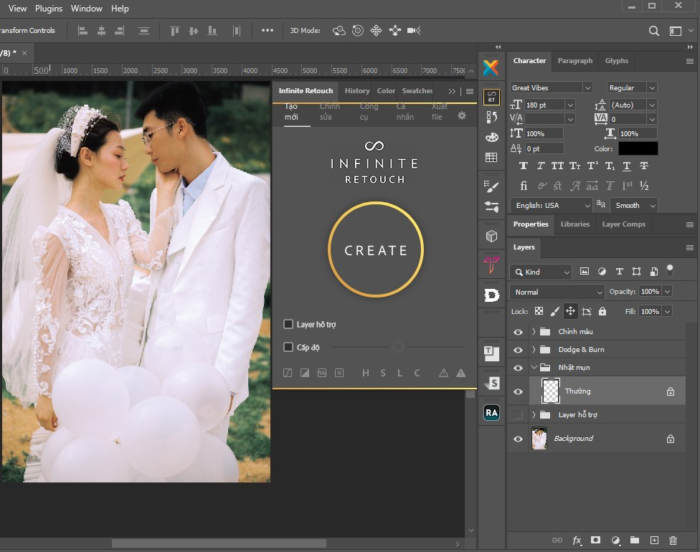Open the RA plugin panel icon
Screen dimensions: 700x552
click(x=492, y=413)
